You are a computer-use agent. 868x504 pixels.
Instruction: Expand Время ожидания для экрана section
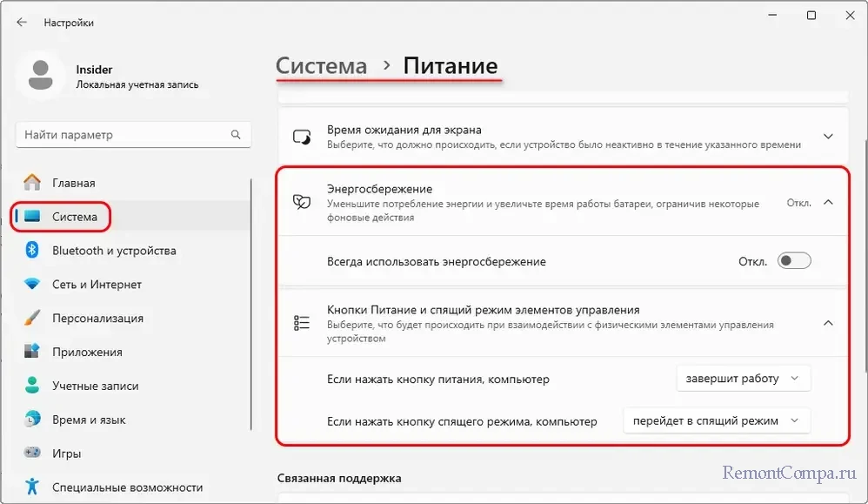click(x=828, y=137)
